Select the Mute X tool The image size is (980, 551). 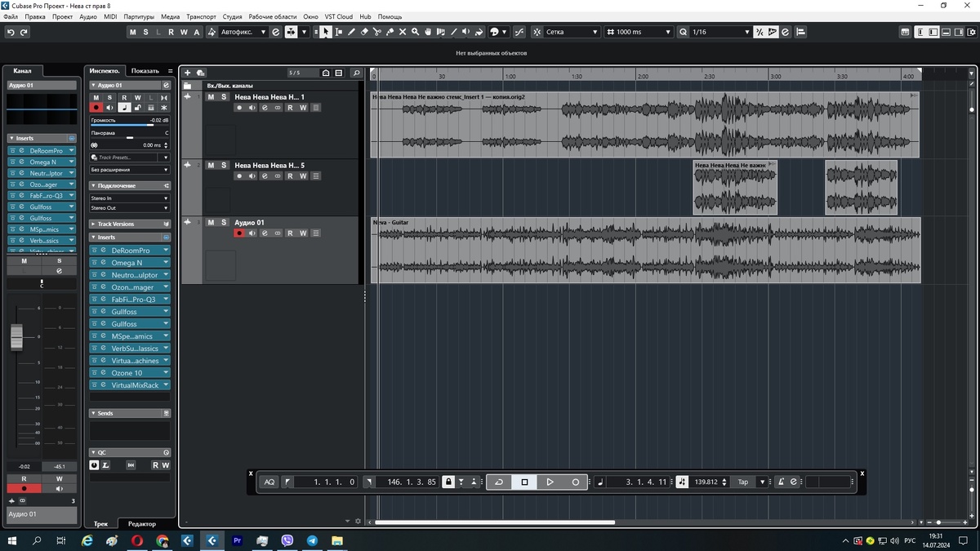click(403, 32)
